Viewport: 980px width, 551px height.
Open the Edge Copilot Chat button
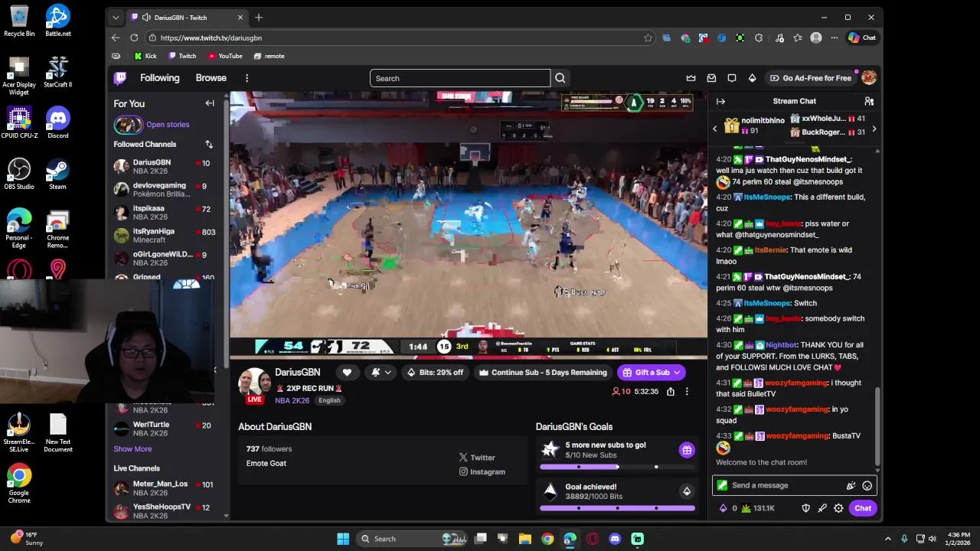[x=862, y=37]
